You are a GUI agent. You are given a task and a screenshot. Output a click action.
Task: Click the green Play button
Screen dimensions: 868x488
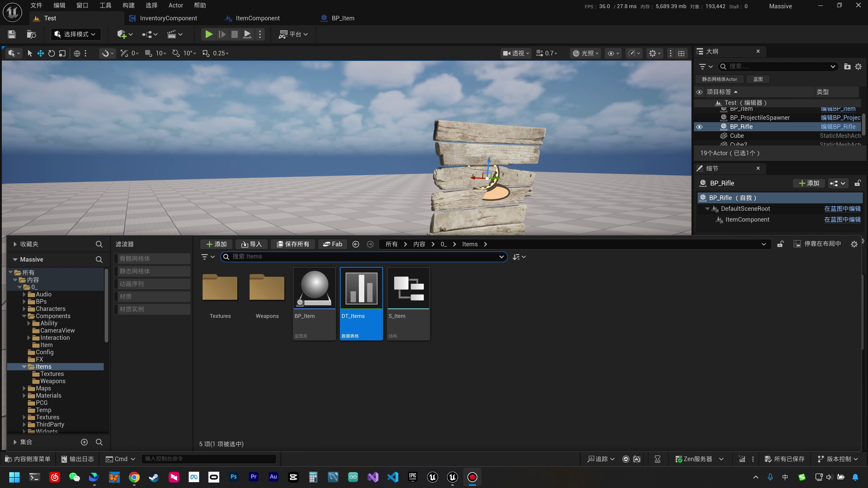209,34
